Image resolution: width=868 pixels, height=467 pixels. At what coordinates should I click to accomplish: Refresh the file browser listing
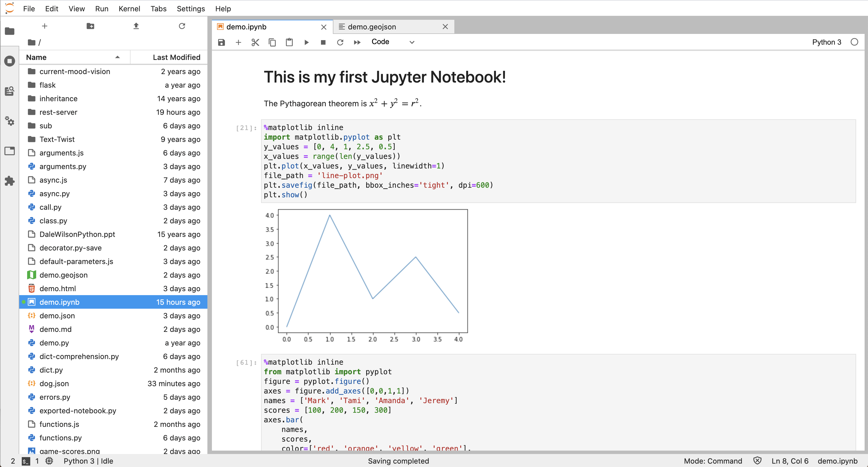[182, 26]
